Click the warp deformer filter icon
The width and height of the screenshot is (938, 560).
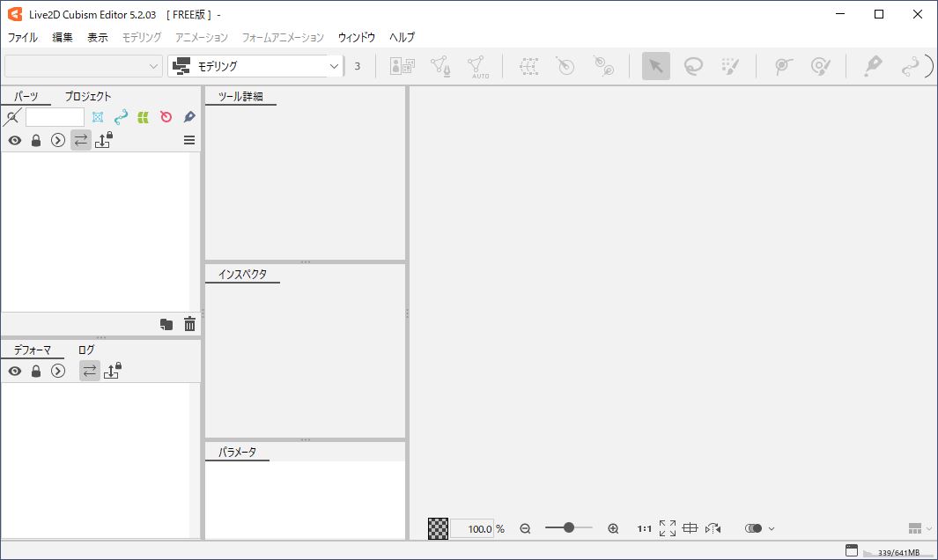98,117
